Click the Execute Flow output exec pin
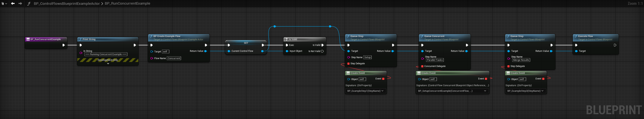Screen dimensions: 644x119 point(615,45)
